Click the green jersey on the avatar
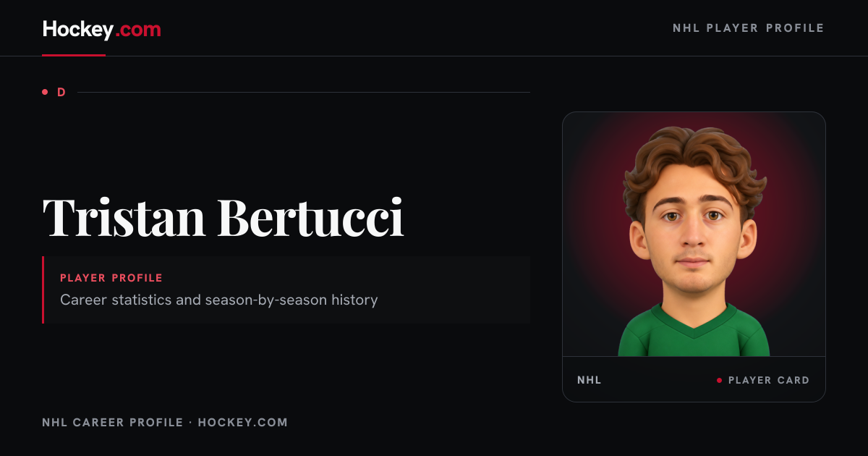868x456 pixels. click(x=694, y=332)
